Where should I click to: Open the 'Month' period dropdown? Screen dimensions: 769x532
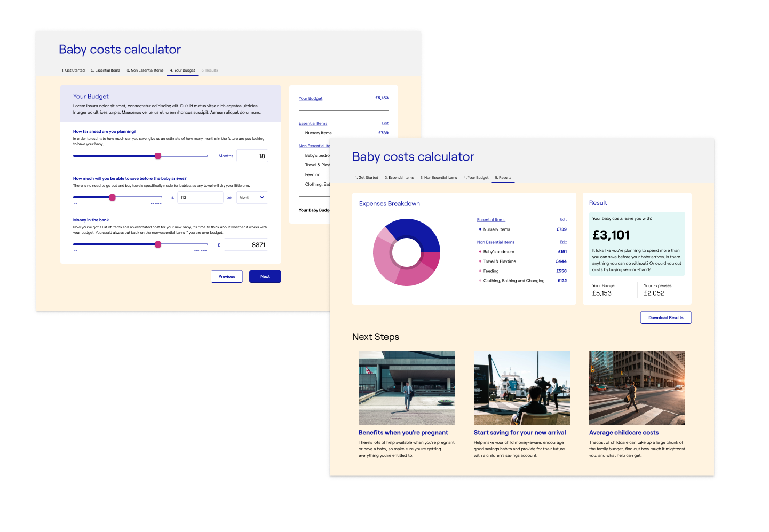coord(252,197)
